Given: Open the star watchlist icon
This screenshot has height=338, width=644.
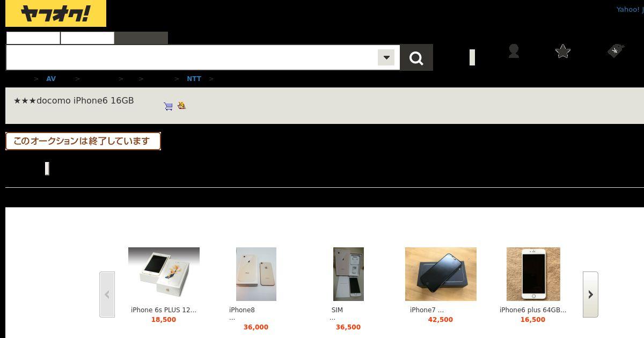Looking at the screenshot, I should pyautogui.click(x=562, y=51).
